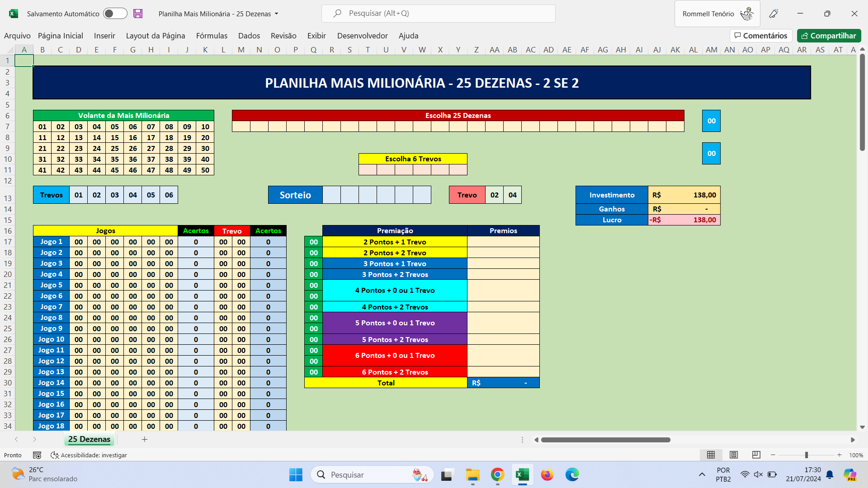Open the Inserir ribbon tab
Screen dimensions: 868x488
pyautogui.click(x=104, y=36)
